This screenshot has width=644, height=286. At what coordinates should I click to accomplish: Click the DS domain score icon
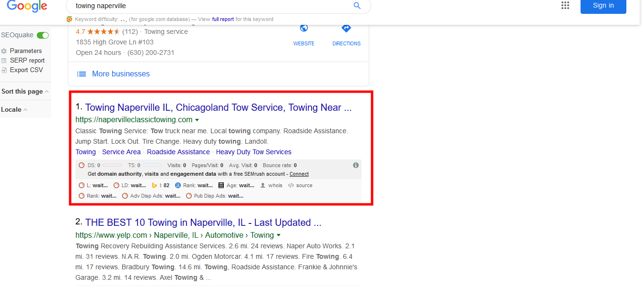82,165
